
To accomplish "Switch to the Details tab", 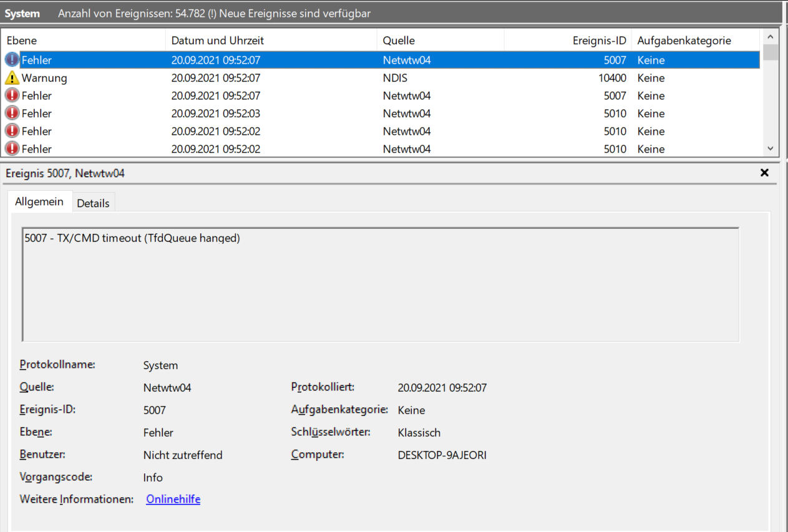I will (93, 203).
